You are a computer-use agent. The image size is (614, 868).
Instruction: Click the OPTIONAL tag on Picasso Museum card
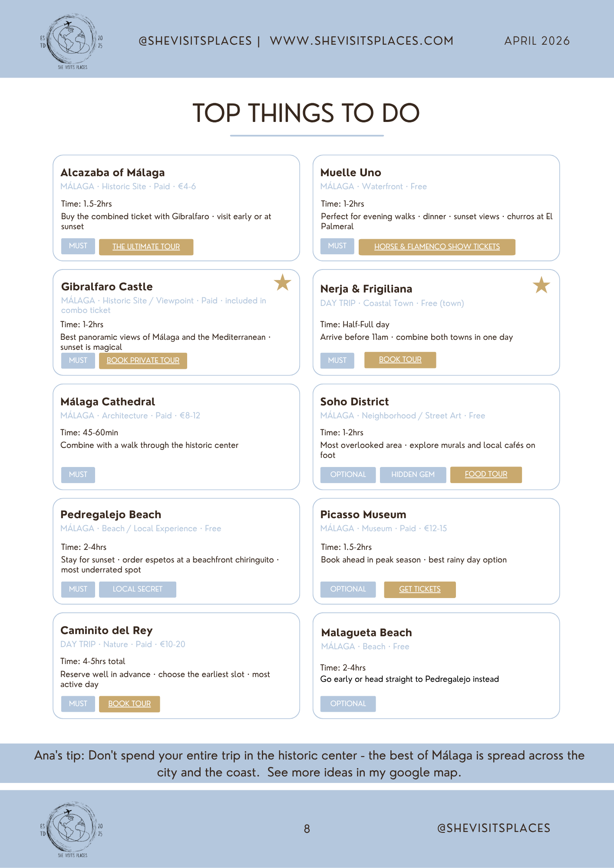[x=348, y=589]
